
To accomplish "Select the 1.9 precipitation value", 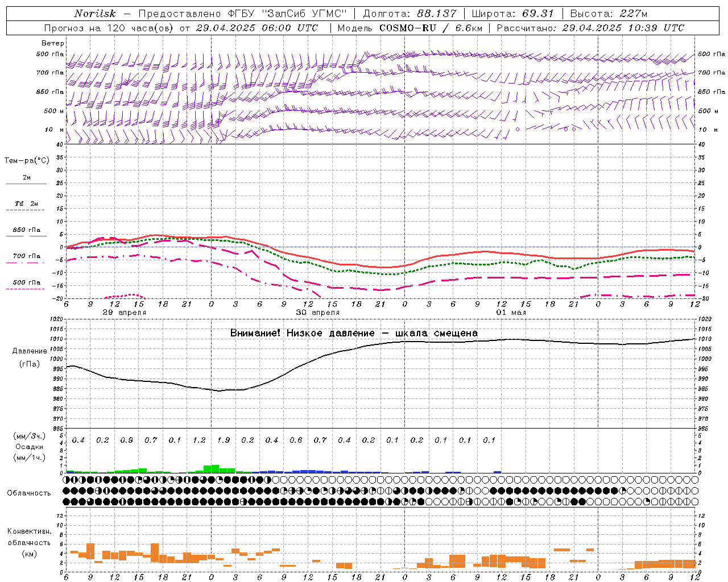I will [x=223, y=440].
